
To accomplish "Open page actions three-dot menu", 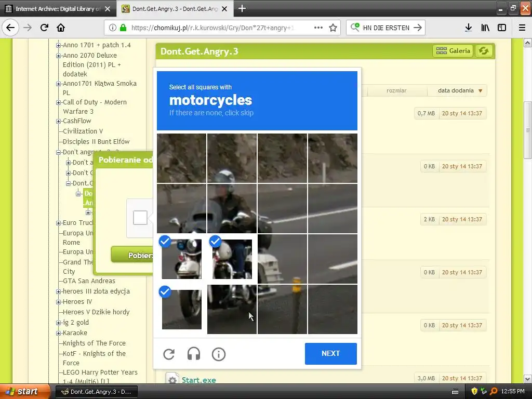I will 318,28.
